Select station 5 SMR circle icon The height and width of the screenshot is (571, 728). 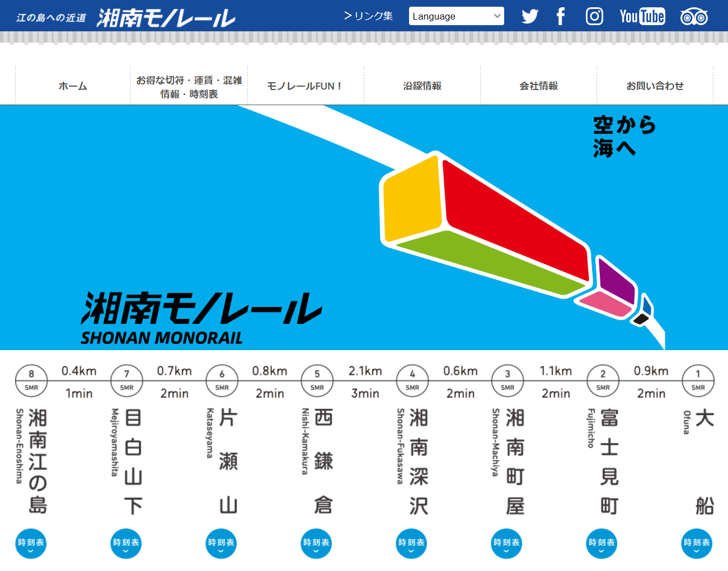(x=317, y=381)
